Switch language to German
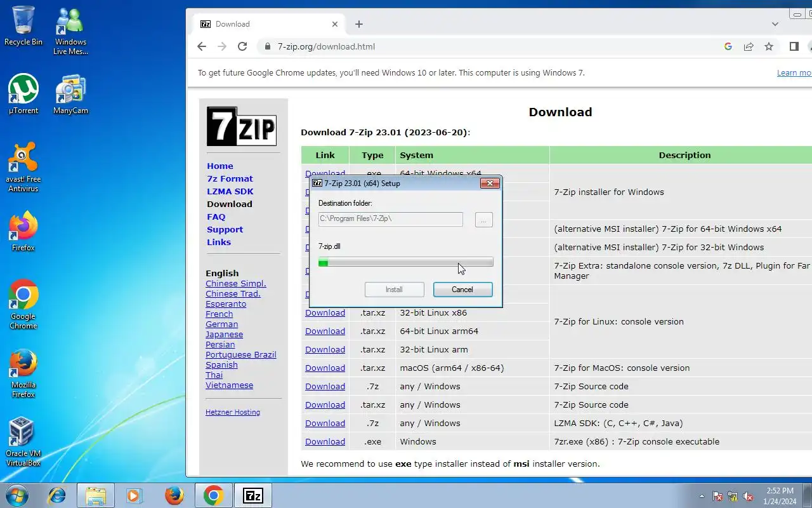Image resolution: width=812 pixels, height=508 pixels. coord(222,324)
